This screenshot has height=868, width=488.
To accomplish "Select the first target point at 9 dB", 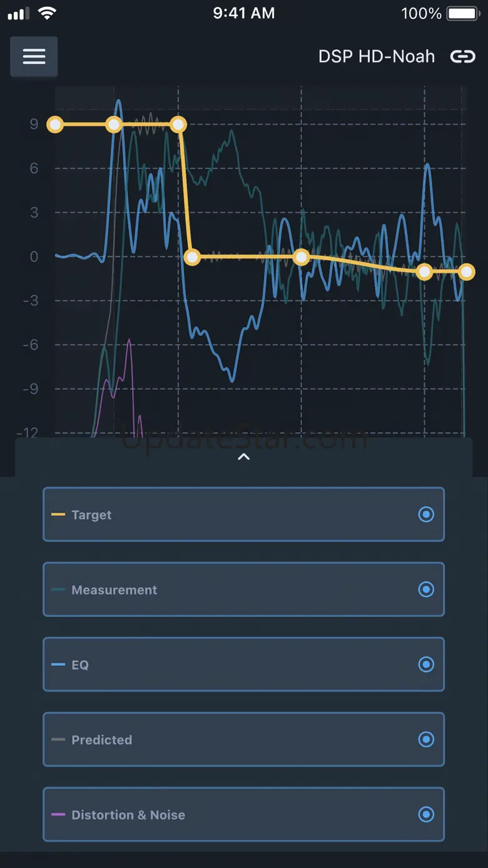I will [56, 125].
